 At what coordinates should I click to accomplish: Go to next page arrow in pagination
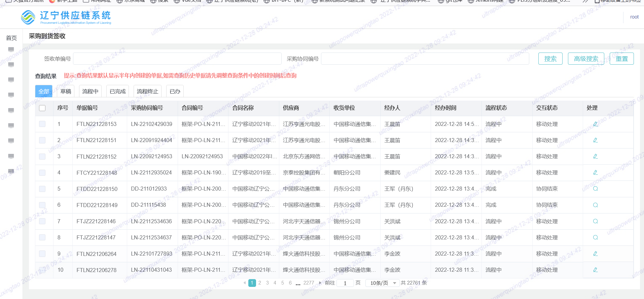[x=320, y=283]
